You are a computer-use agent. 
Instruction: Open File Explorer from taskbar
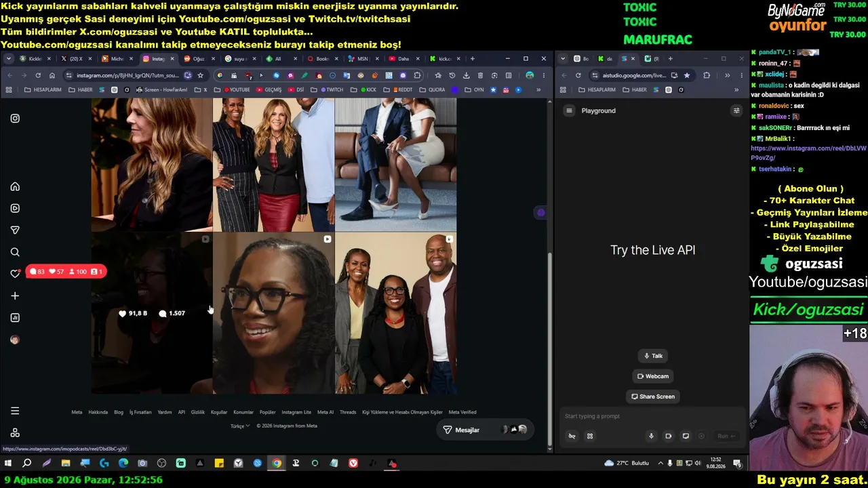coord(66,464)
